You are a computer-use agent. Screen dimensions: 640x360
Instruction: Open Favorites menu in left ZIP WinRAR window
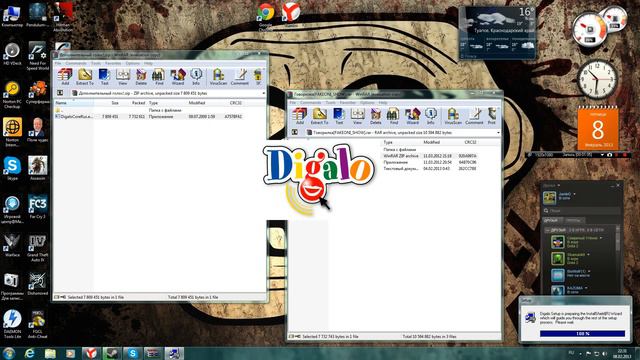[x=113, y=64]
